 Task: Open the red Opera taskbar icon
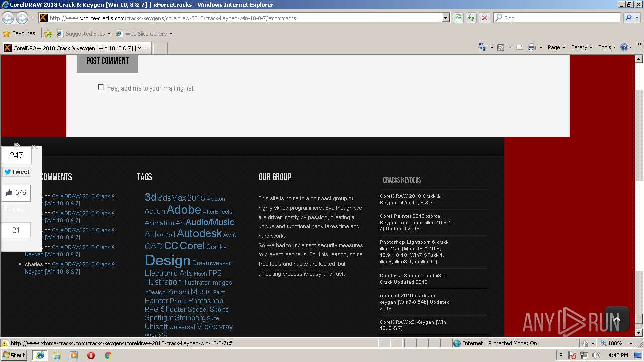click(91, 355)
